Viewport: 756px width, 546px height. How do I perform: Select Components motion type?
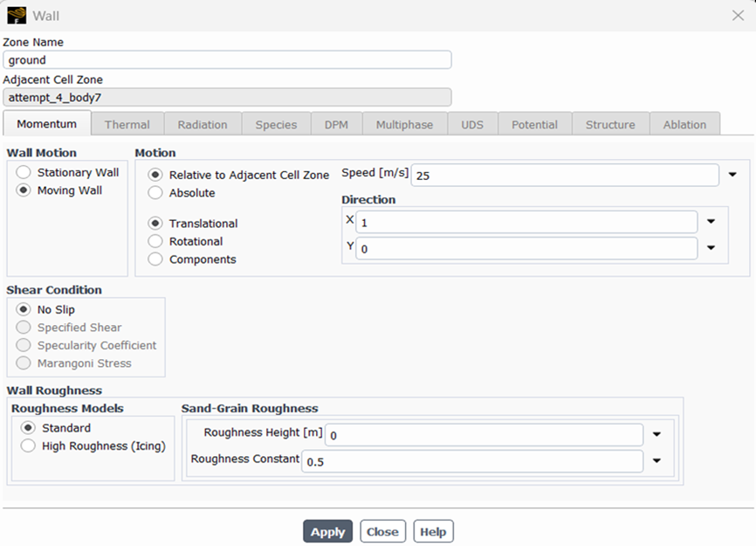155,259
